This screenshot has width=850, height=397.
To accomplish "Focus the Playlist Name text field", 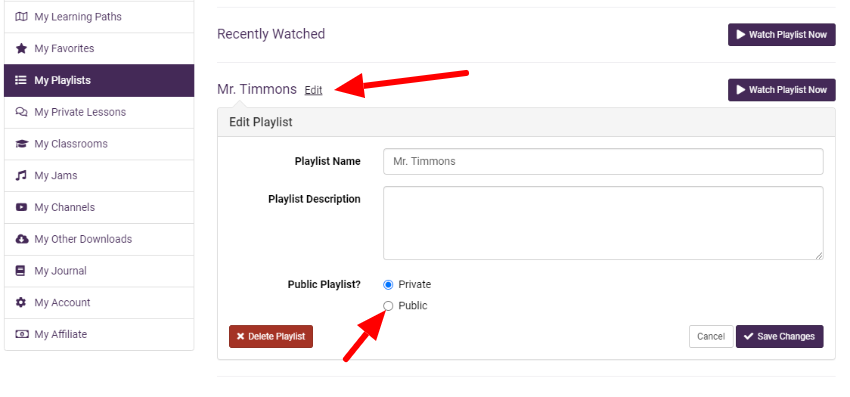I will 603,162.
